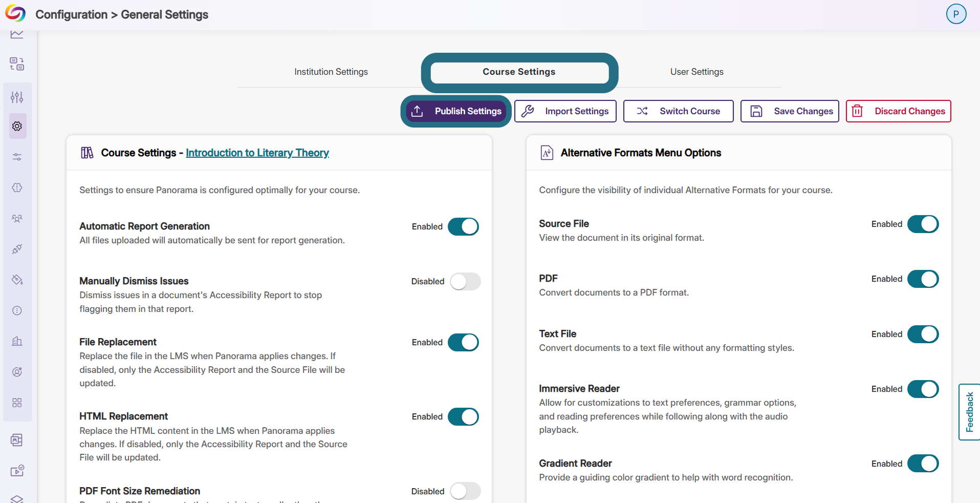Toggle the PDF alternative format switch
Viewport: 980px width, 503px height.
(x=923, y=279)
